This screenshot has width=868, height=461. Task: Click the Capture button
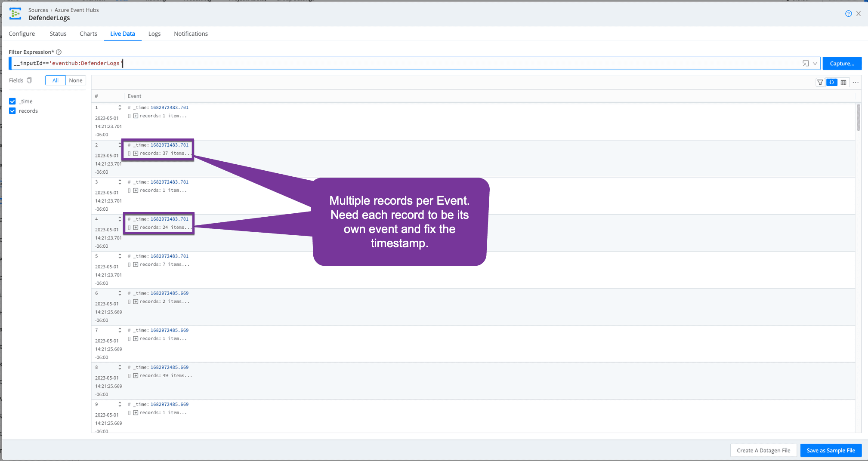point(842,64)
